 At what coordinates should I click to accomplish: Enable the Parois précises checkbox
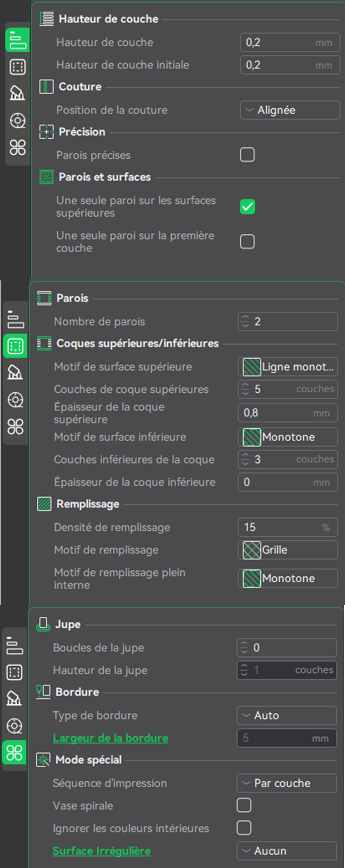247,155
